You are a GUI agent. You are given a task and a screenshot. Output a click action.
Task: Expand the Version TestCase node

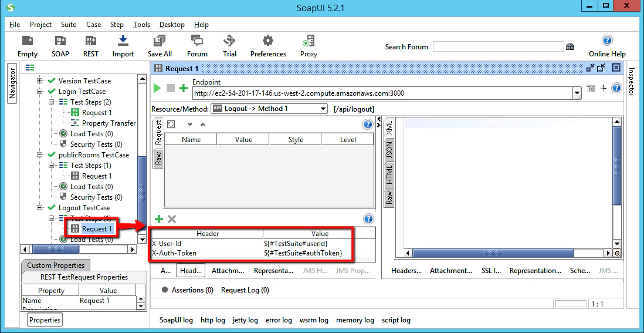[40, 81]
